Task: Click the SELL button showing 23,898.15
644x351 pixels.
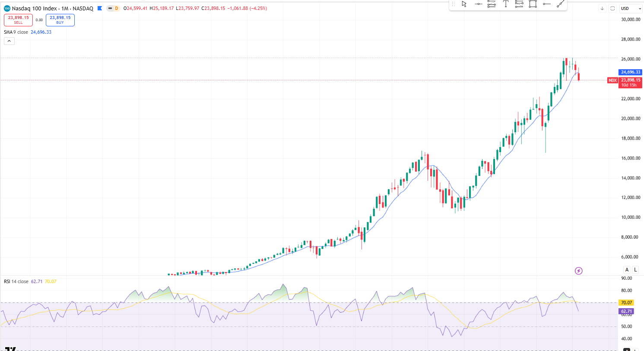Action: 18,20
